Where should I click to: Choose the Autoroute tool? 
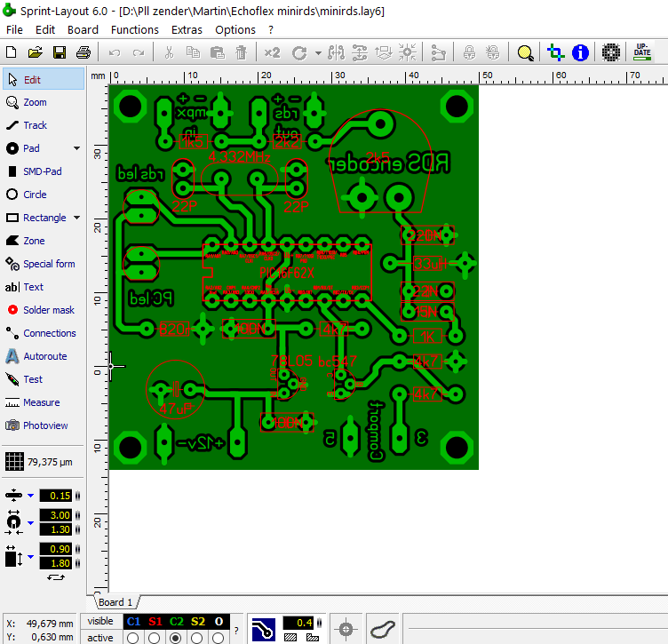[44, 356]
